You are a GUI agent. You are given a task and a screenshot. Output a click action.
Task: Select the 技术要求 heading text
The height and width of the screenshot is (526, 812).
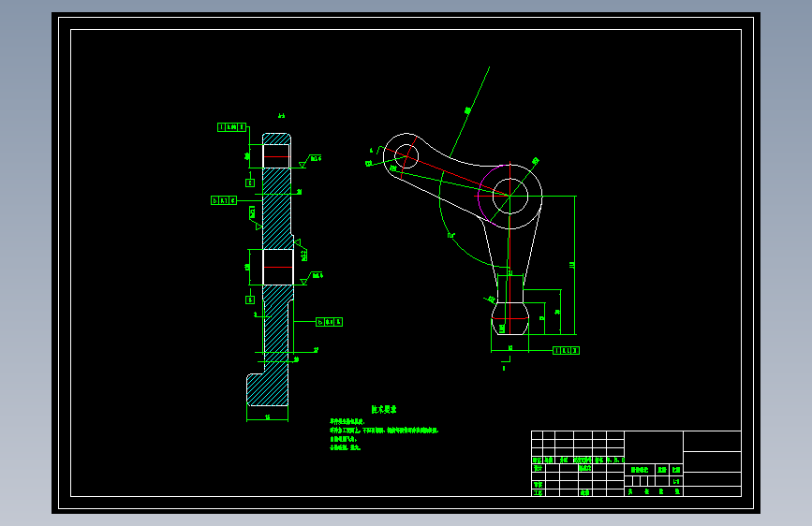(x=384, y=410)
